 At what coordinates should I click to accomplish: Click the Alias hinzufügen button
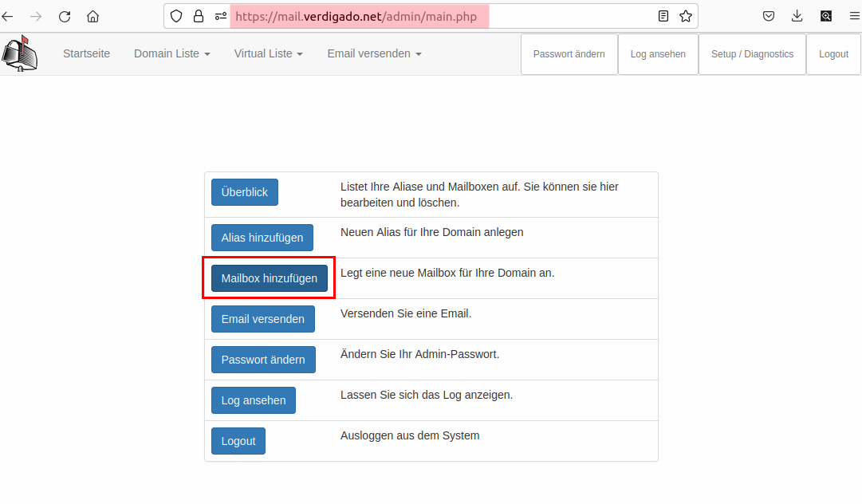pos(262,238)
